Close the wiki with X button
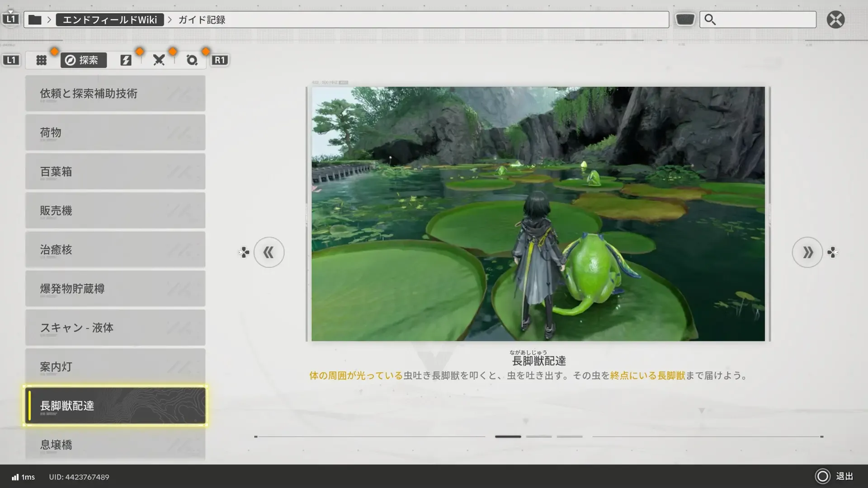Viewport: 868px width, 488px height. pos(835,20)
